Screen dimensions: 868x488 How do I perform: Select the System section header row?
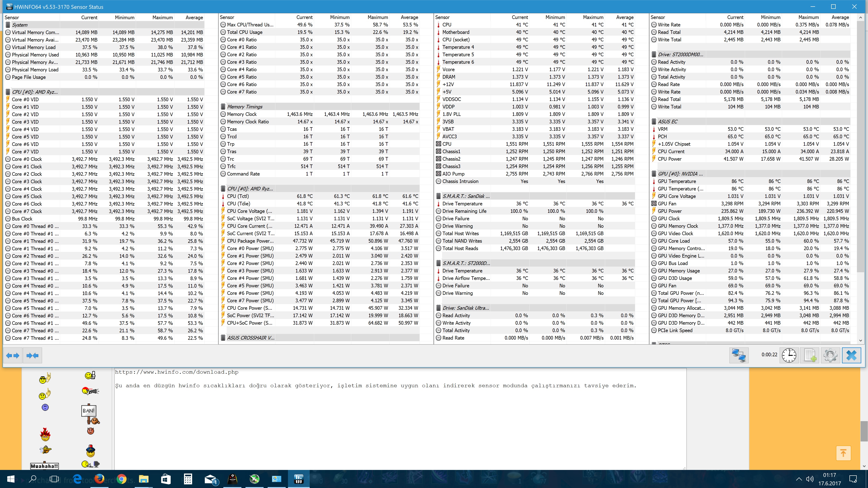pos(104,25)
